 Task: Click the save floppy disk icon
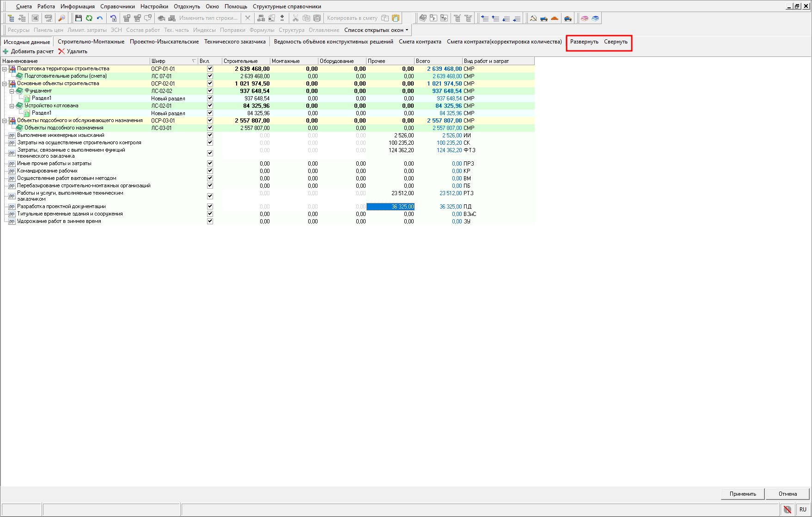(79, 18)
